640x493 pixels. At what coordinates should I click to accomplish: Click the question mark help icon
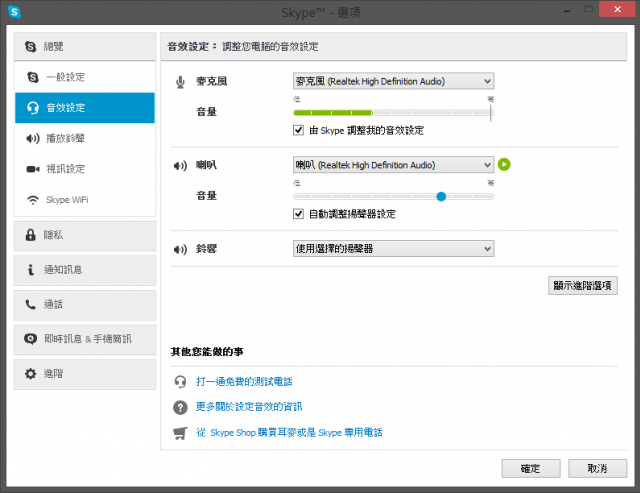(180, 407)
